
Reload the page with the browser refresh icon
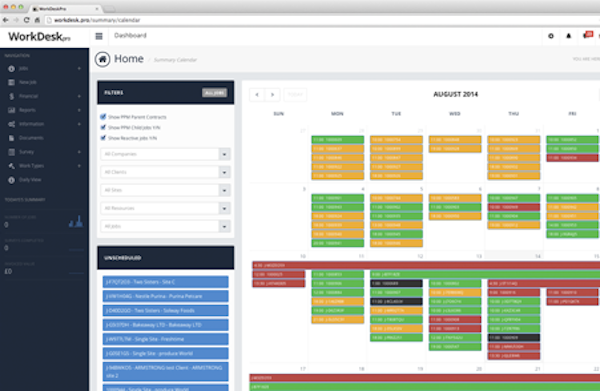(26, 20)
